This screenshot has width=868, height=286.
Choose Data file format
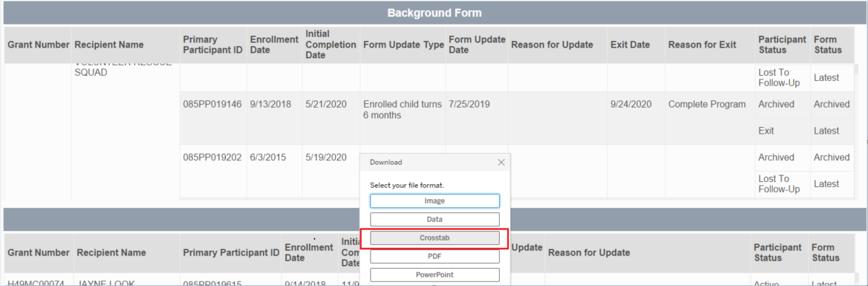tap(435, 220)
